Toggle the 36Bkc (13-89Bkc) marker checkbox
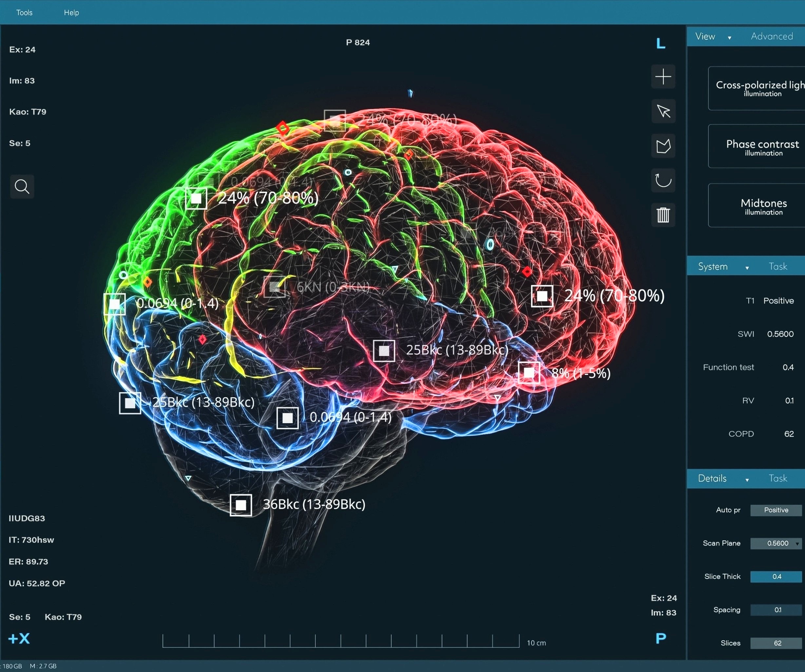805x672 pixels. pos(241,505)
